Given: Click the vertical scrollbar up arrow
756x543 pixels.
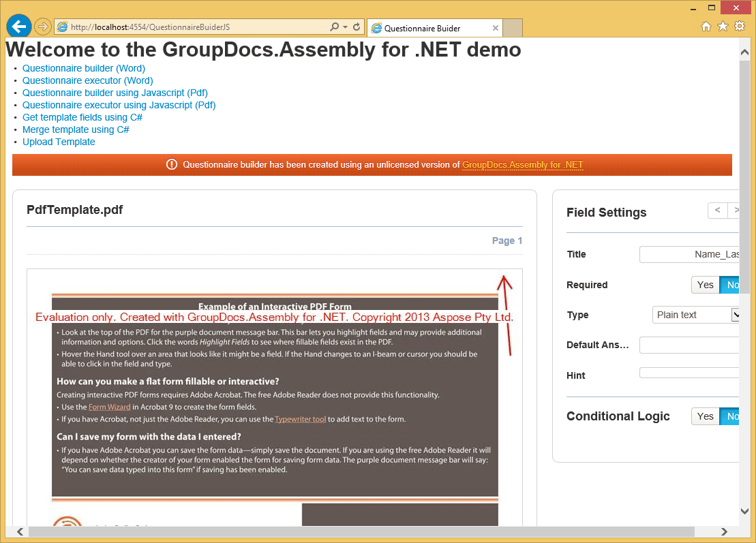Looking at the screenshot, I should click(744, 52).
